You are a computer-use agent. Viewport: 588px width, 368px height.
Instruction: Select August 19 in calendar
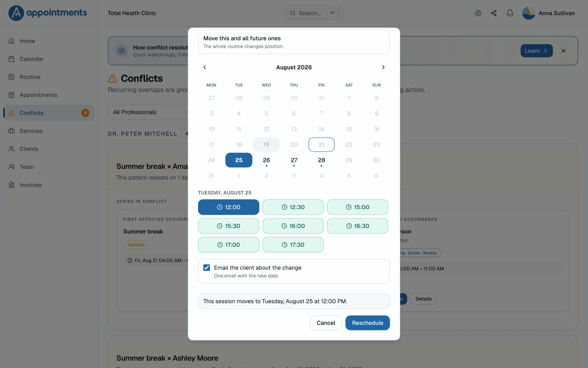pos(266,145)
